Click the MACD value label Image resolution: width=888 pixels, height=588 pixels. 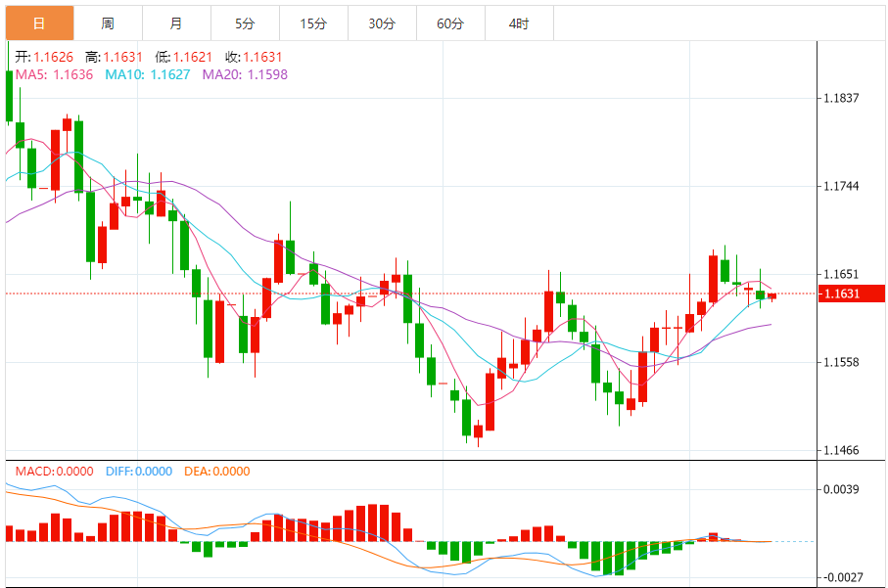[x=55, y=471]
